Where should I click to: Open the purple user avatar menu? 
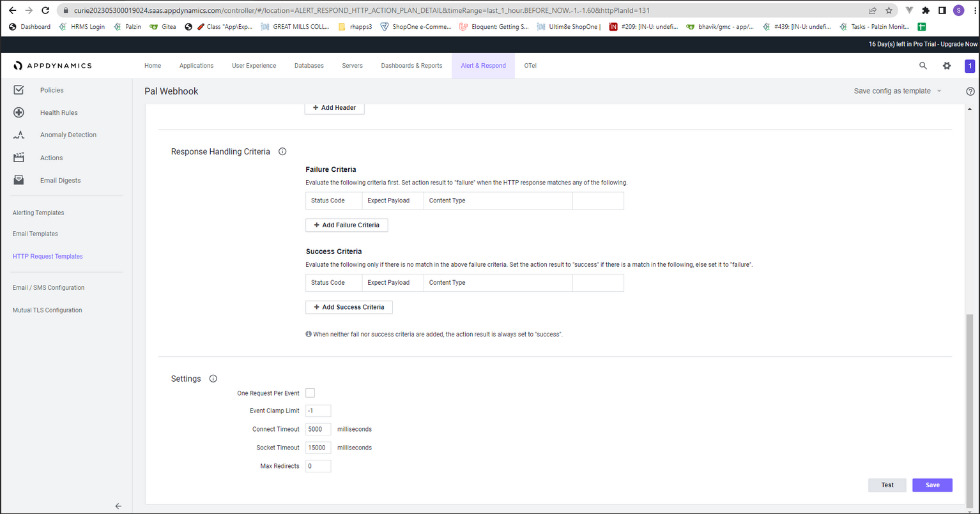[970, 66]
